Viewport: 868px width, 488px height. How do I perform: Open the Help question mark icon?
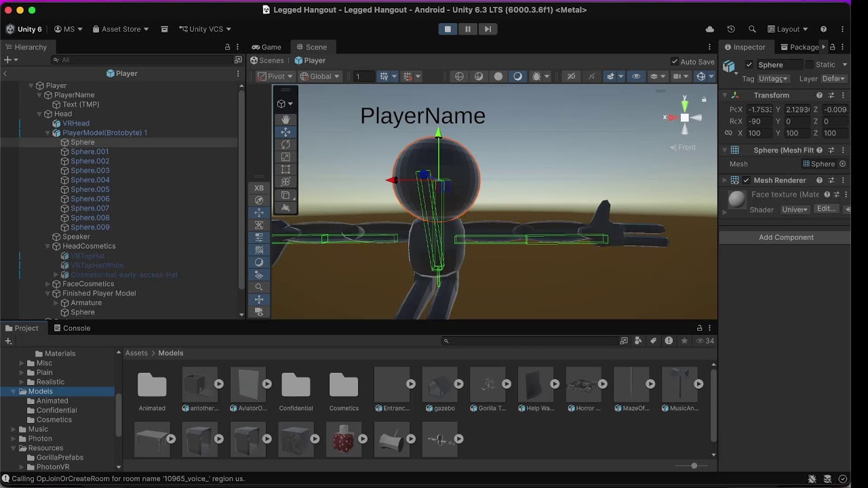pyautogui.click(x=823, y=29)
